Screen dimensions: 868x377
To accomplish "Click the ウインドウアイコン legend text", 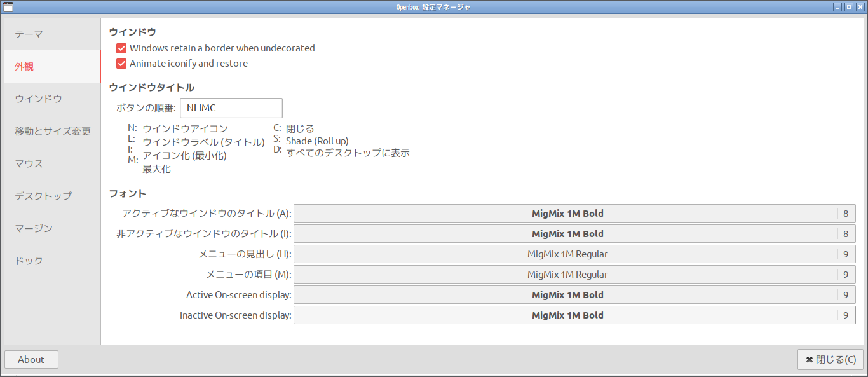I will click(x=185, y=129).
